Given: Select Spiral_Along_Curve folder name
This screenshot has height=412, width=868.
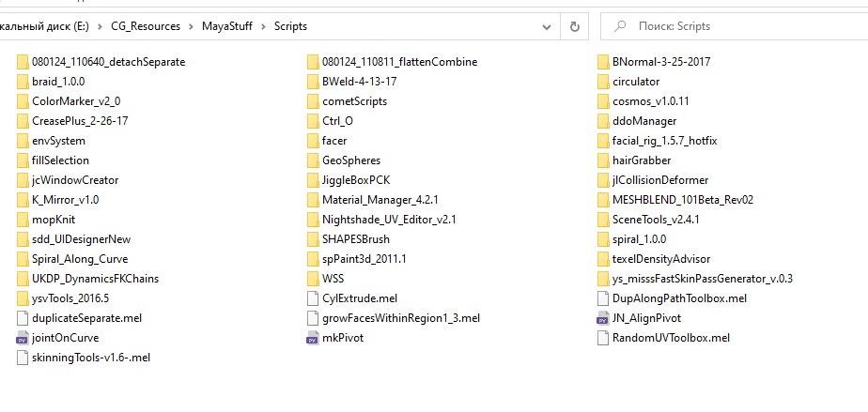Looking at the screenshot, I should pos(80,259).
